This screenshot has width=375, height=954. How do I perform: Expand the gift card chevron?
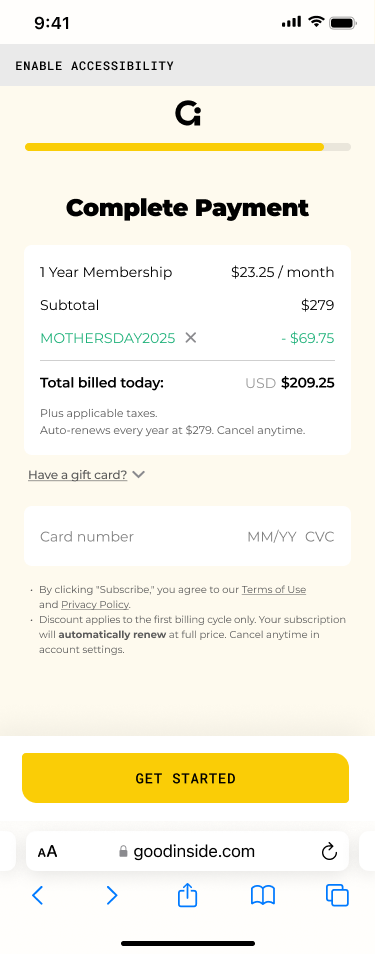pos(139,475)
